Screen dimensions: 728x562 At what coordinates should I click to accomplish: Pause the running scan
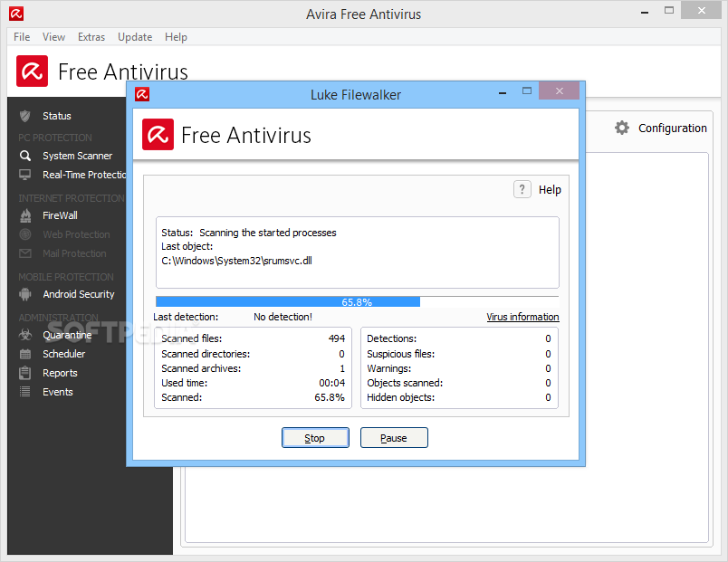[394, 438]
